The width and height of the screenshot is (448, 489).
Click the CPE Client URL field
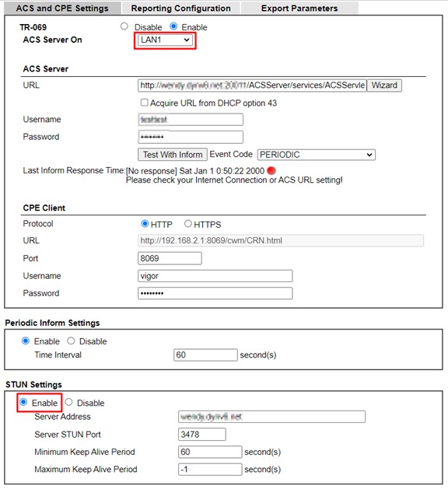(281, 240)
